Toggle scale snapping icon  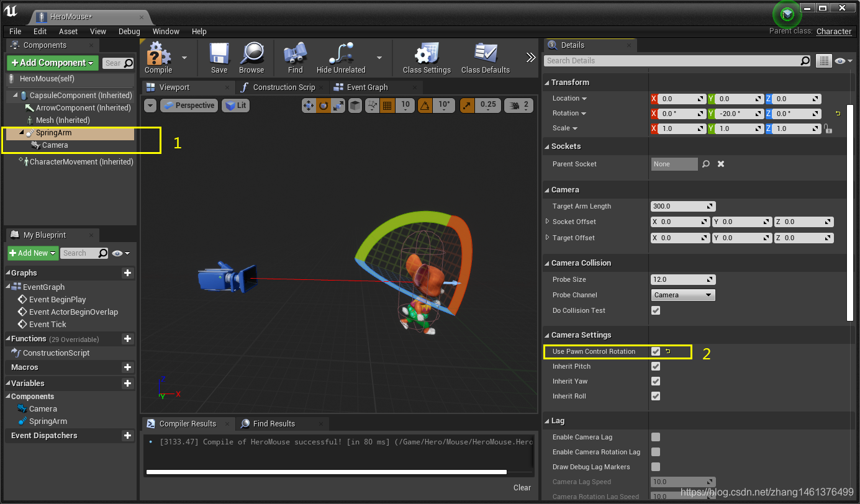point(468,106)
